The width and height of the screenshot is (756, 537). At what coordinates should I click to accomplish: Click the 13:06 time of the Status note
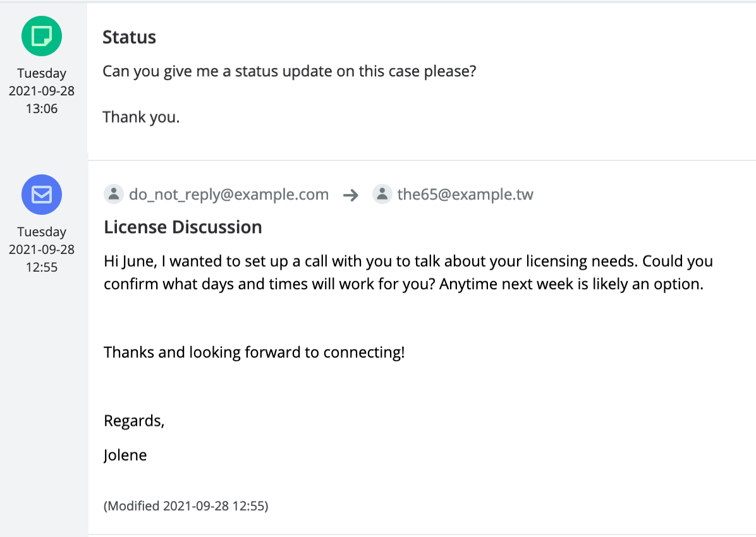coord(42,109)
